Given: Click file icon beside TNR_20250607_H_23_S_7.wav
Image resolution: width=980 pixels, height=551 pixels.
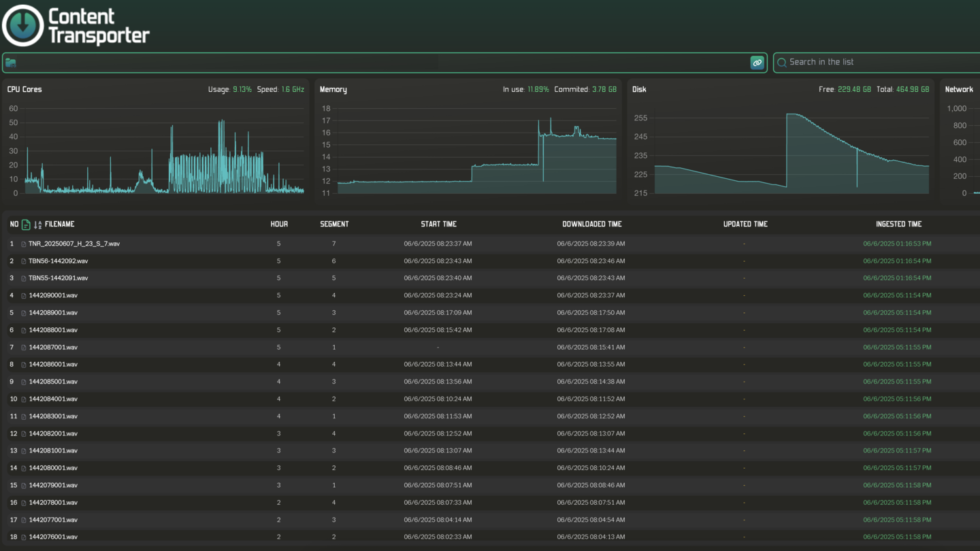Looking at the screenshot, I should pyautogui.click(x=24, y=244).
